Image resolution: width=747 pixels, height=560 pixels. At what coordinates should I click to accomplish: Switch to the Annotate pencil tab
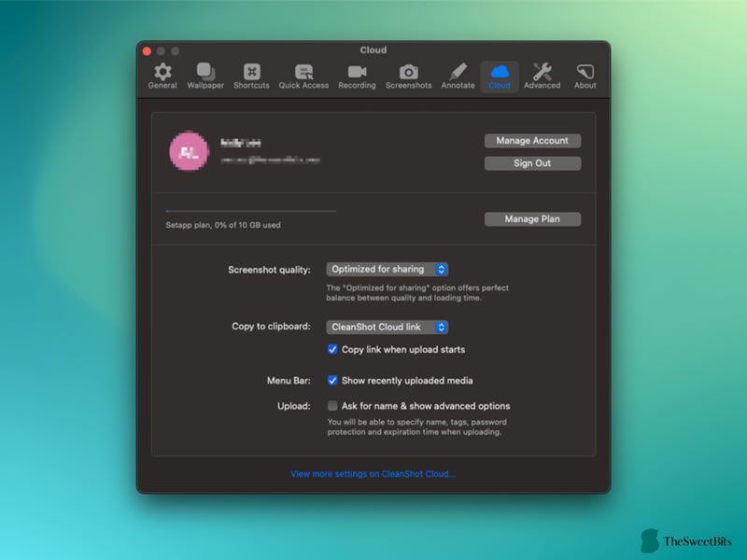coord(458,77)
